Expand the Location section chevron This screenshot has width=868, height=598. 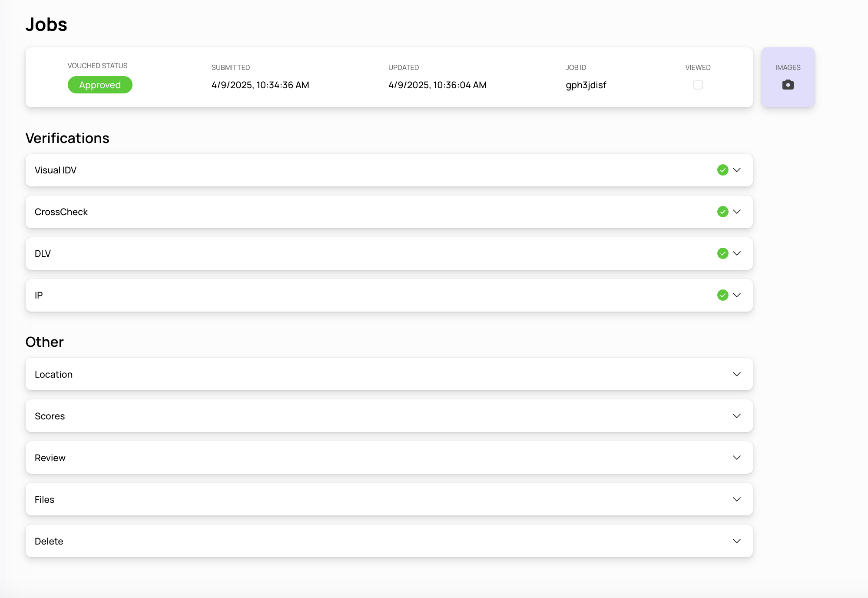pyautogui.click(x=736, y=374)
